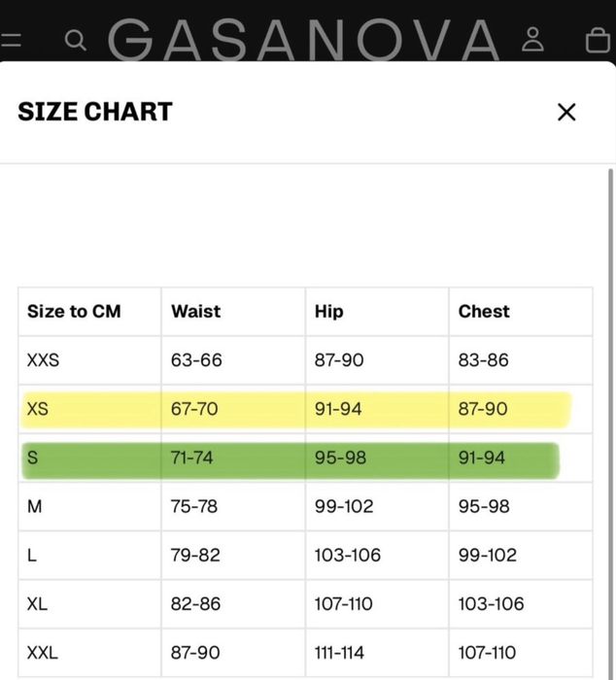Image resolution: width=616 pixels, height=680 pixels.
Task: Click the Size to CM header
Action: click(x=74, y=312)
